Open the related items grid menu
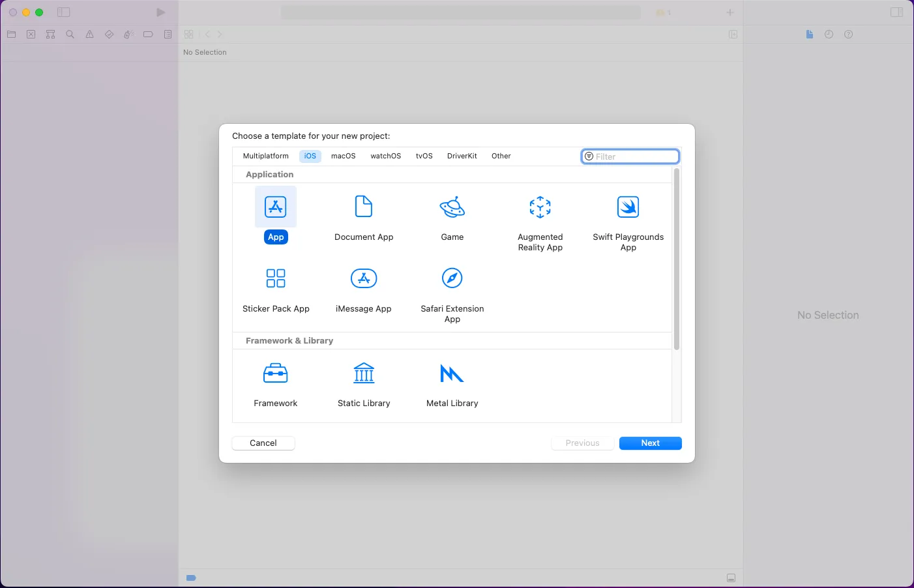Viewport: 914px width, 588px height. click(188, 34)
